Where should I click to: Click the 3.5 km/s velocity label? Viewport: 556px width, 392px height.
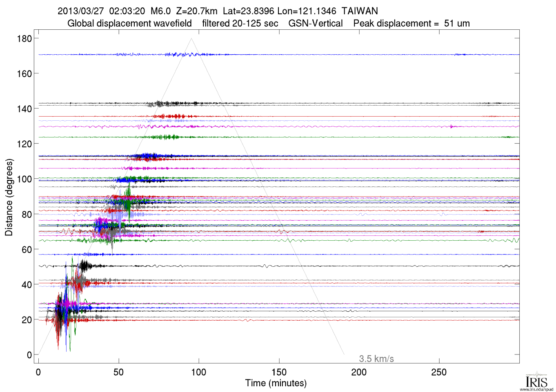click(376, 359)
